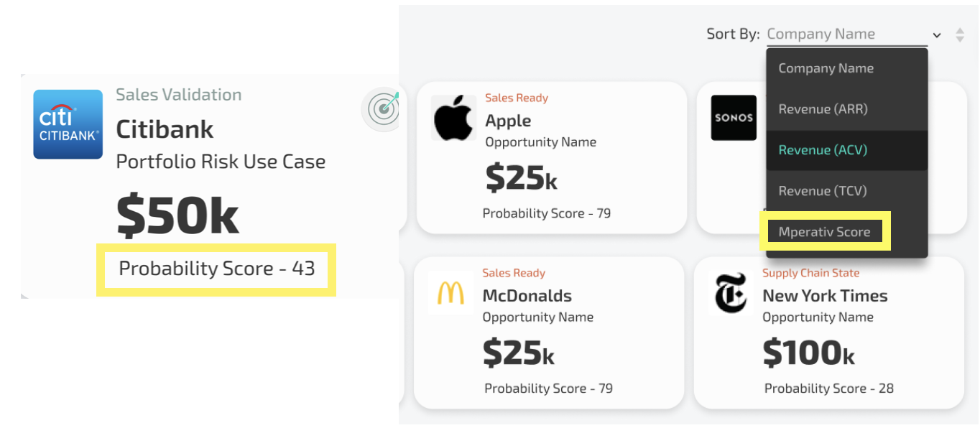Image resolution: width=980 pixels, height=428 pixels.
Task: Toggle sort order with up arrow
Action: pyautogui.click(x=960, y=30)
